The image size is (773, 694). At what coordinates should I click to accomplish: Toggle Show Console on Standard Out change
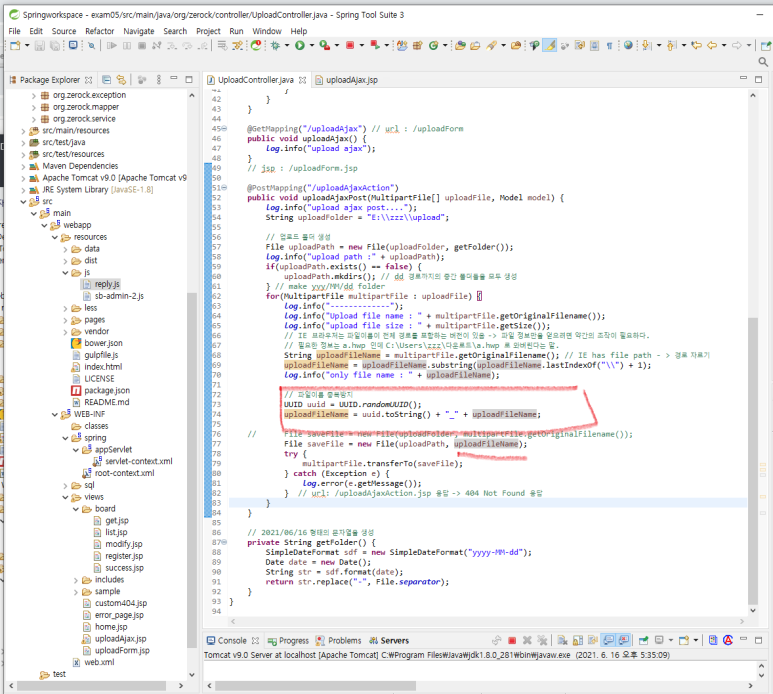[608, 640]
